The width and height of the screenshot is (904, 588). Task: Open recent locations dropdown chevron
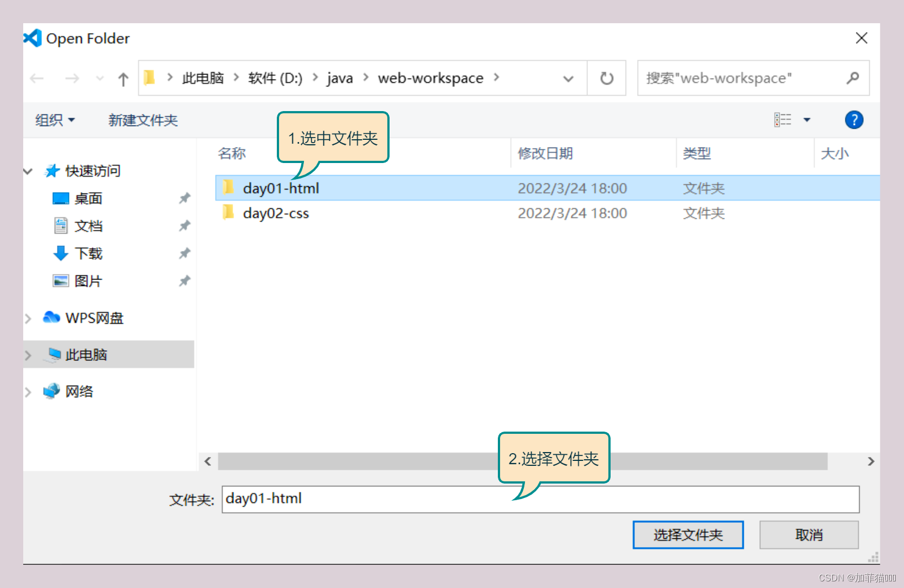100,78
